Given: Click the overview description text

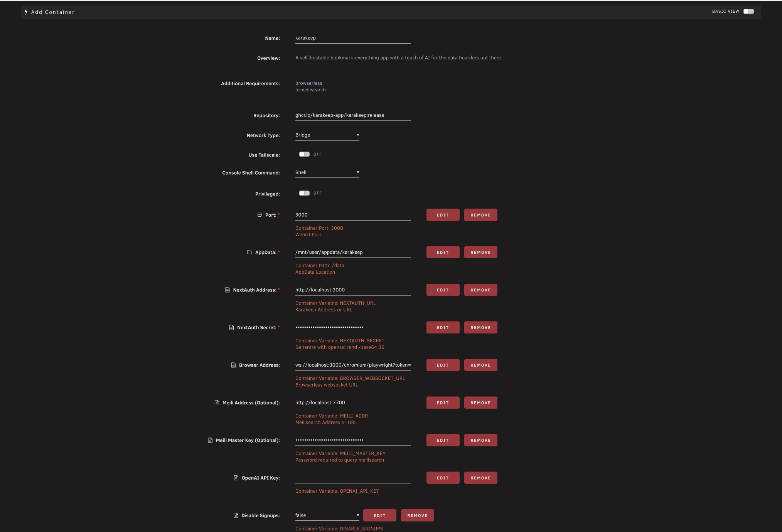Looking at the screenshot, I should coord(399,58).
